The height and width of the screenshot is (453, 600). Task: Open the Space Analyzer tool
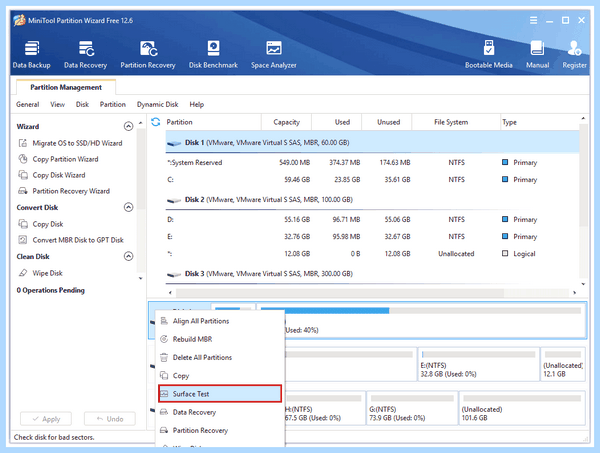click(274, 55)
